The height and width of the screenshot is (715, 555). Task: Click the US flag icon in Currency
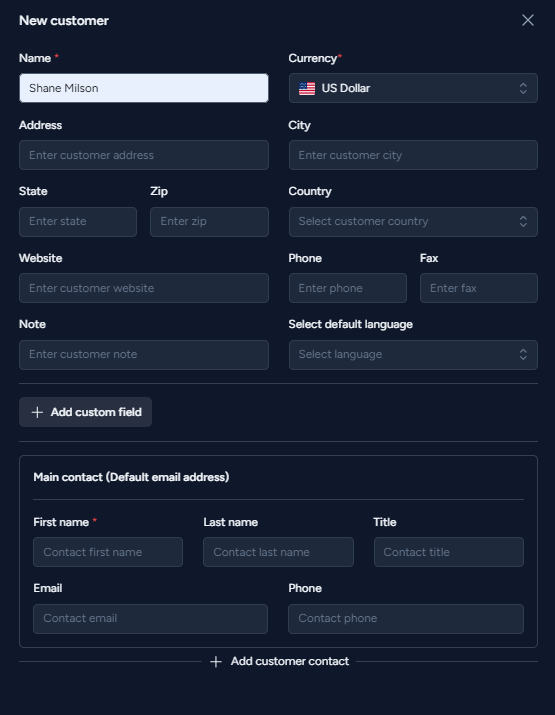point(307,88)
